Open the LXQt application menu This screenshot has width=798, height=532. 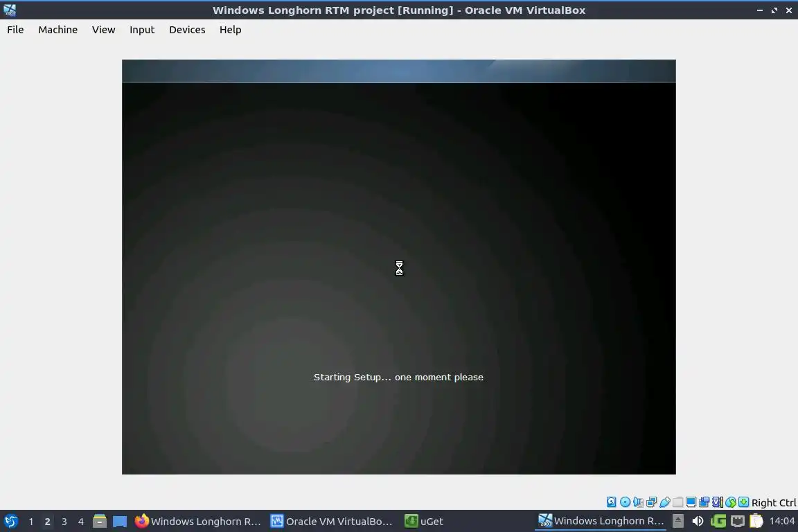10,522
